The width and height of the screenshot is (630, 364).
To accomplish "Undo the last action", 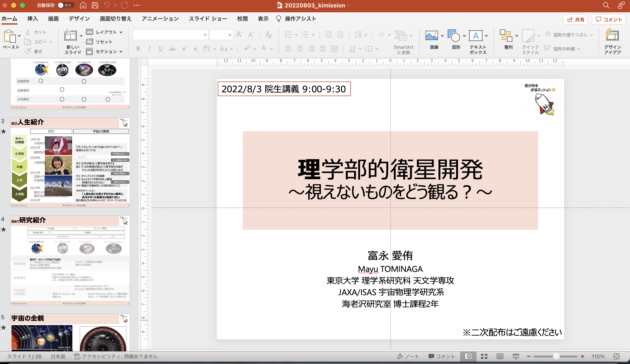I will [107, 5].
